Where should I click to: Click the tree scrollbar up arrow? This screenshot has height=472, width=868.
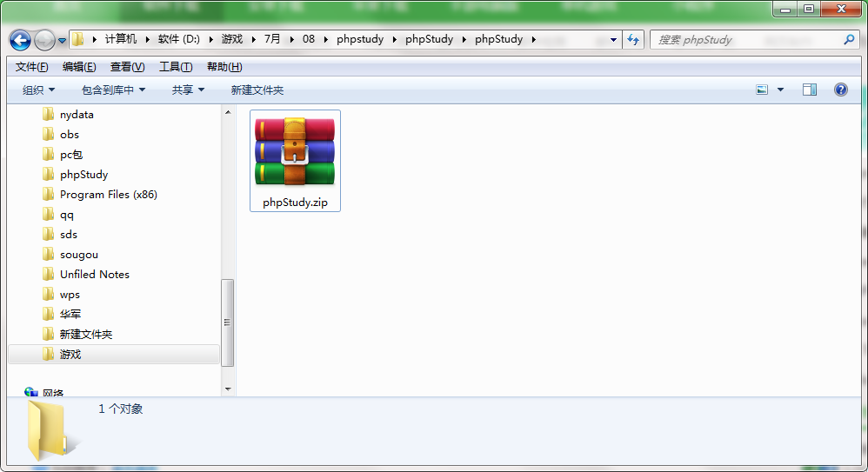point(228,112)
